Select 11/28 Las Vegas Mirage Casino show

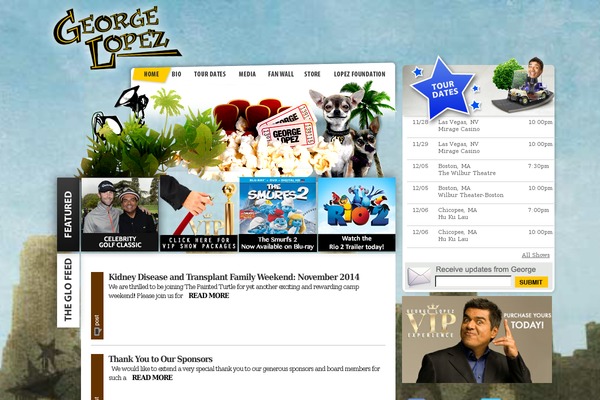click(x=481, y=126)
